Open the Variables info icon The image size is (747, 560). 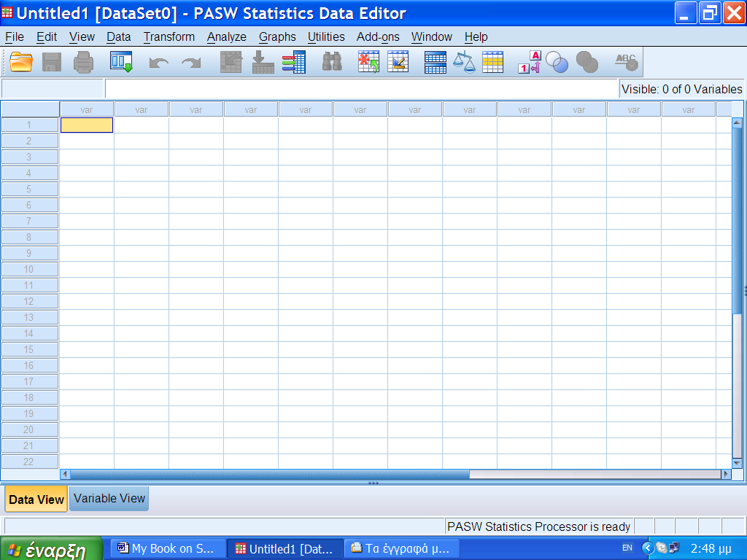[x=294, y=62]
